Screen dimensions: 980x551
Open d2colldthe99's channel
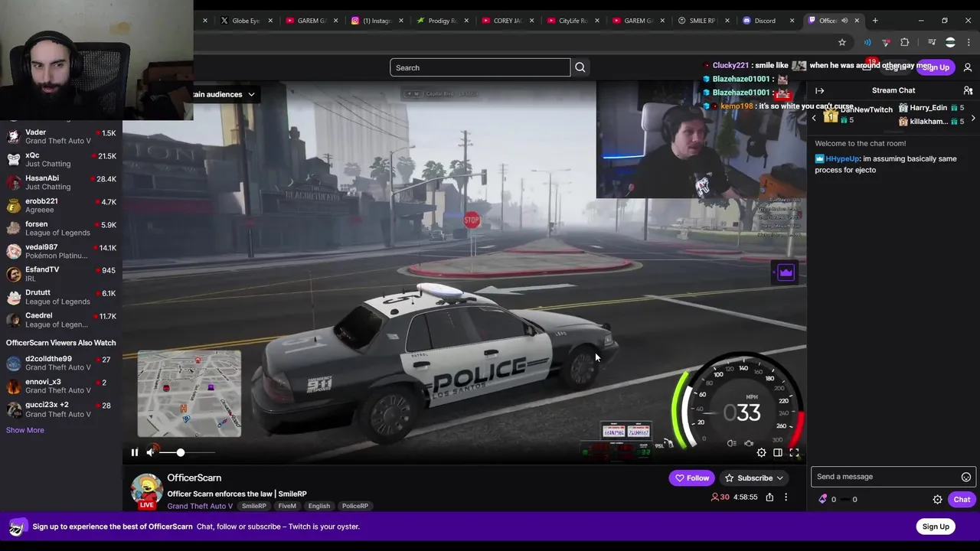(61, 363)
